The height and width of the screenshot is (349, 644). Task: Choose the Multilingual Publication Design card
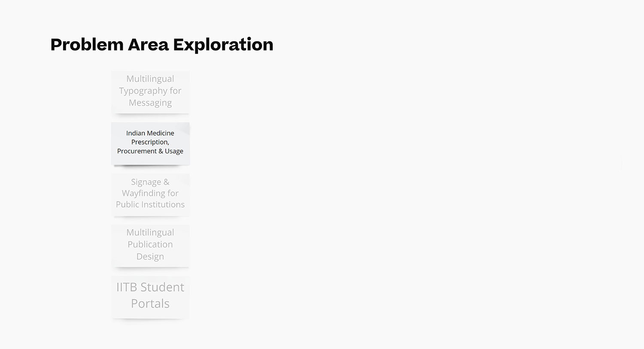pyautogui.click(x=150, y=245)
